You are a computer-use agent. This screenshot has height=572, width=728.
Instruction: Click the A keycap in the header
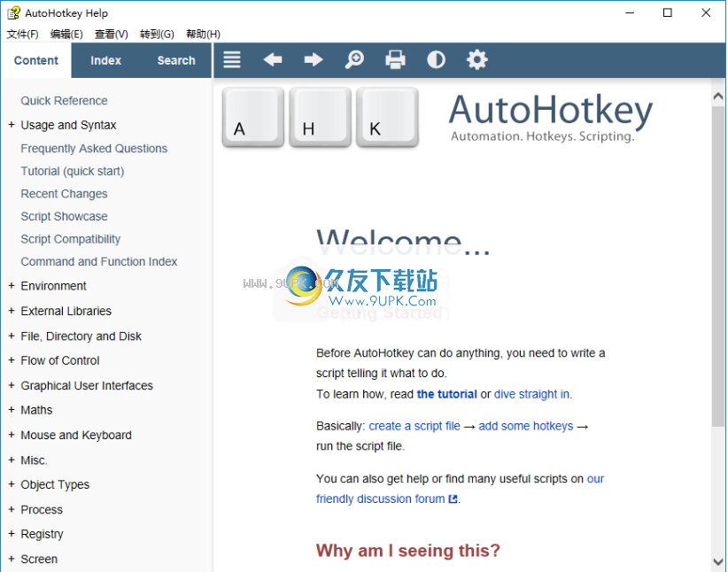(253, 118)
